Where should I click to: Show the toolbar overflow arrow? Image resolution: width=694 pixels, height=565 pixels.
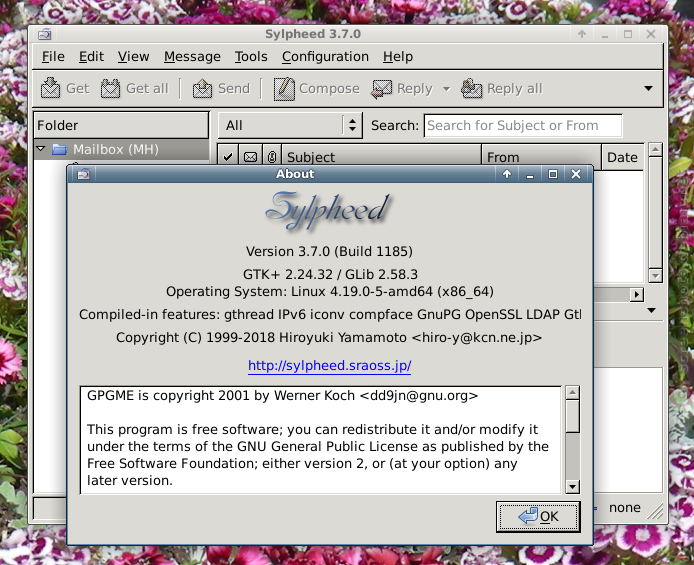(x=648, y=88)
